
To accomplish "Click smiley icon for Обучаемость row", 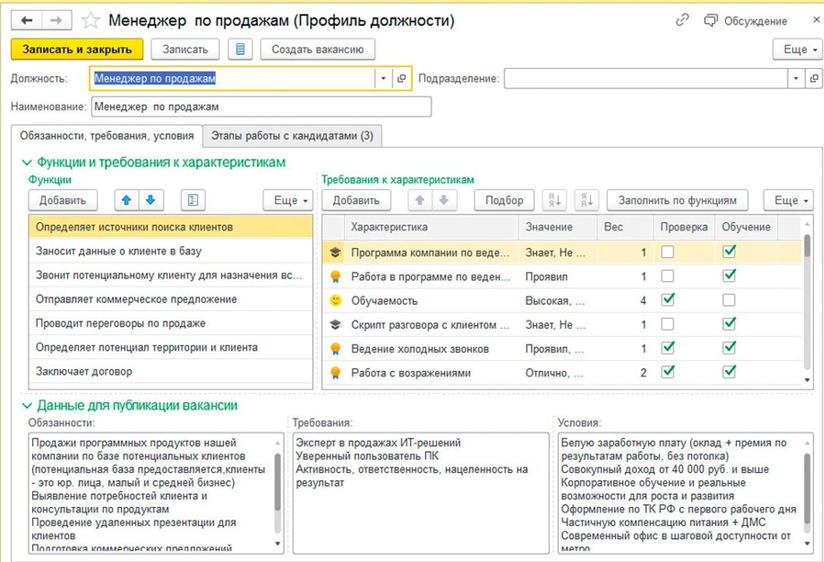I will [x=335, y=300].
